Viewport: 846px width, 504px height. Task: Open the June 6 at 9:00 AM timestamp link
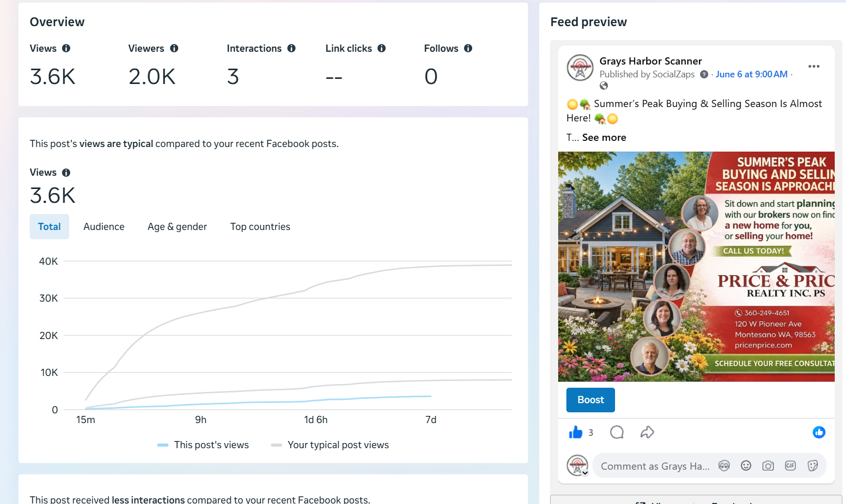click(751, 74)
